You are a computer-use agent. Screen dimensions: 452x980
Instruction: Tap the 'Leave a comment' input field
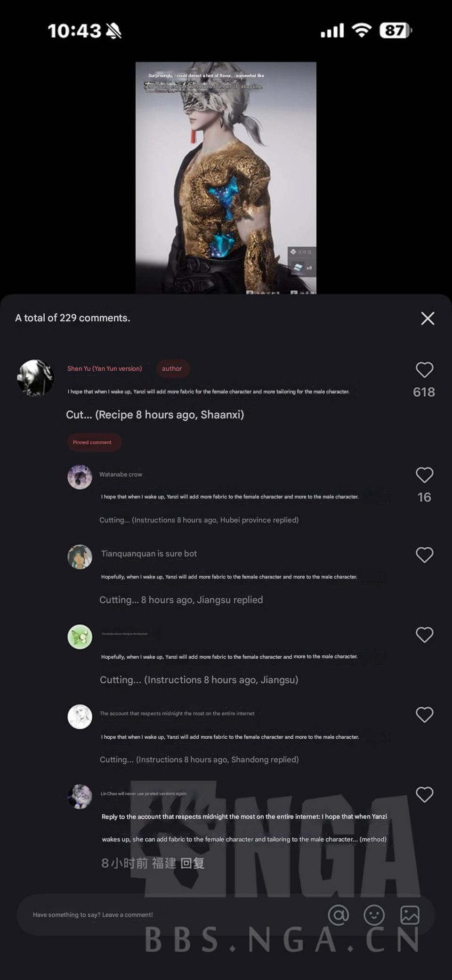[x=169, y=915]
